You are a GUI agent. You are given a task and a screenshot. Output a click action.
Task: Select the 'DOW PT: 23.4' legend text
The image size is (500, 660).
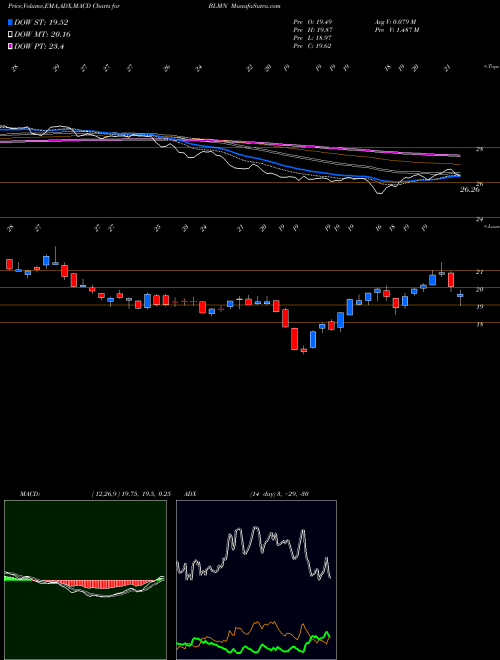pyautogui.click(x=39, y=46)
